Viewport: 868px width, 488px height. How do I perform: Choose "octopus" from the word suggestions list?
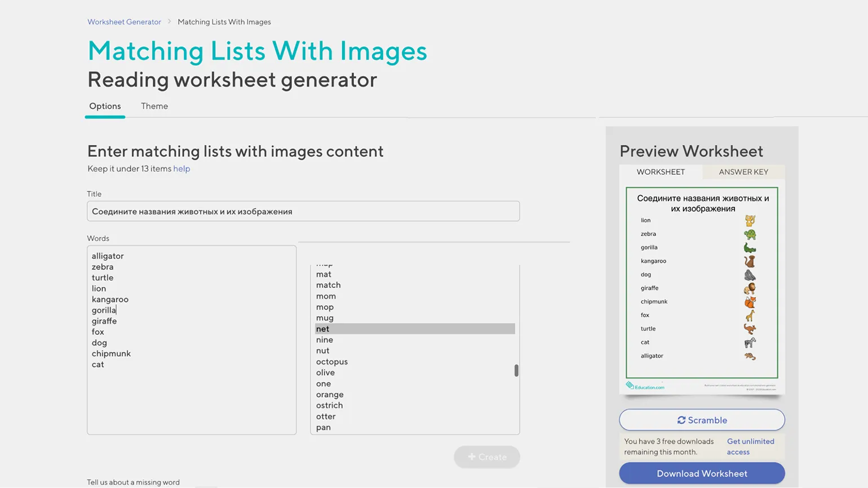[x=332, y=362]
